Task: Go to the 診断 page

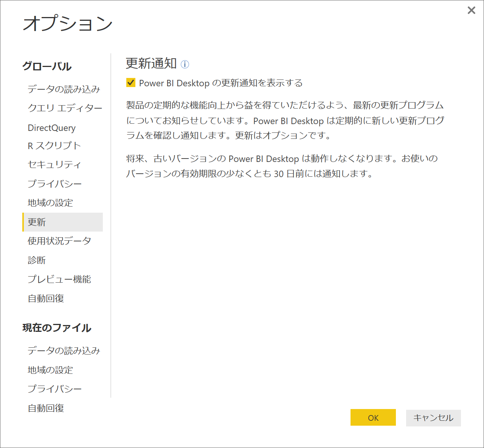Action: tap(37, 260)
